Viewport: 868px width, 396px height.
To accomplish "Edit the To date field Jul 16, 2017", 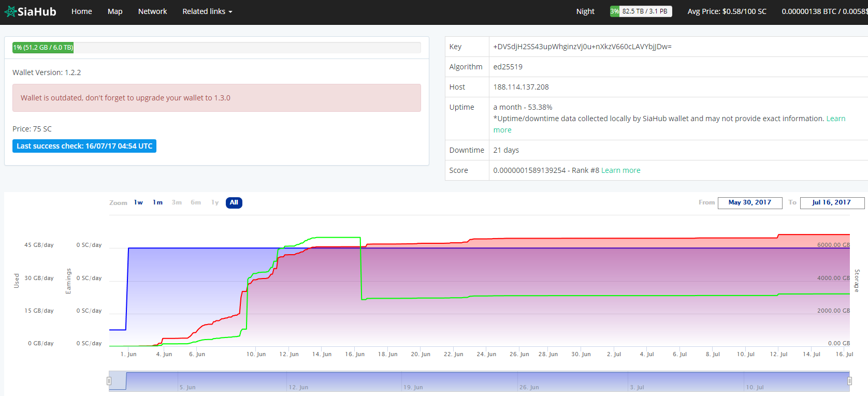I will [832, 202].
